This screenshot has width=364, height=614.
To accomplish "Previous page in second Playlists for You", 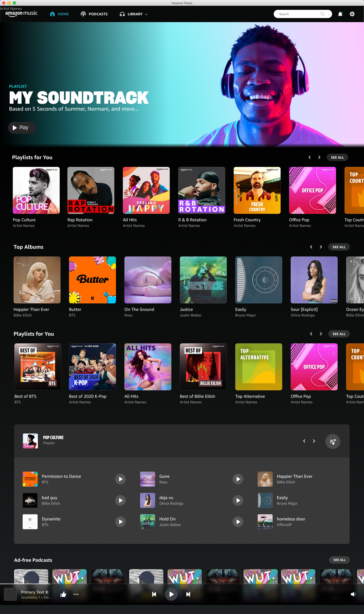I will 311,334.
